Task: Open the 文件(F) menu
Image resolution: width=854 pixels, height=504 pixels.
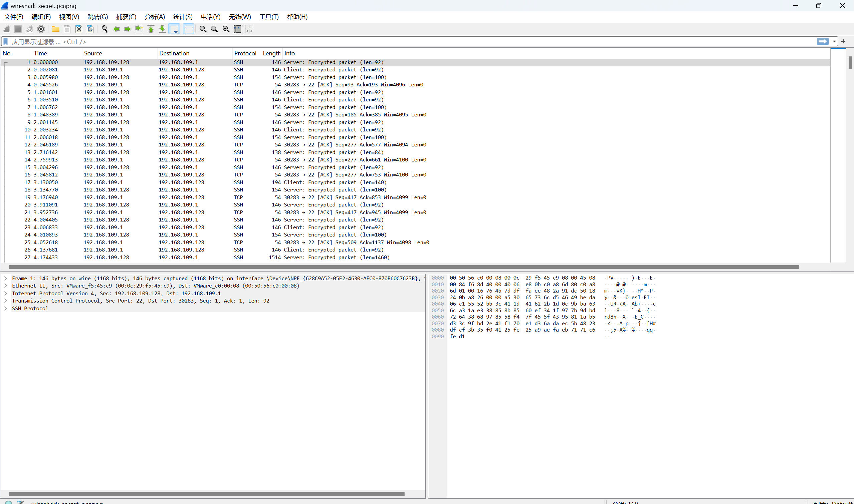Action: pyautogui.click(x=14, y=17)
